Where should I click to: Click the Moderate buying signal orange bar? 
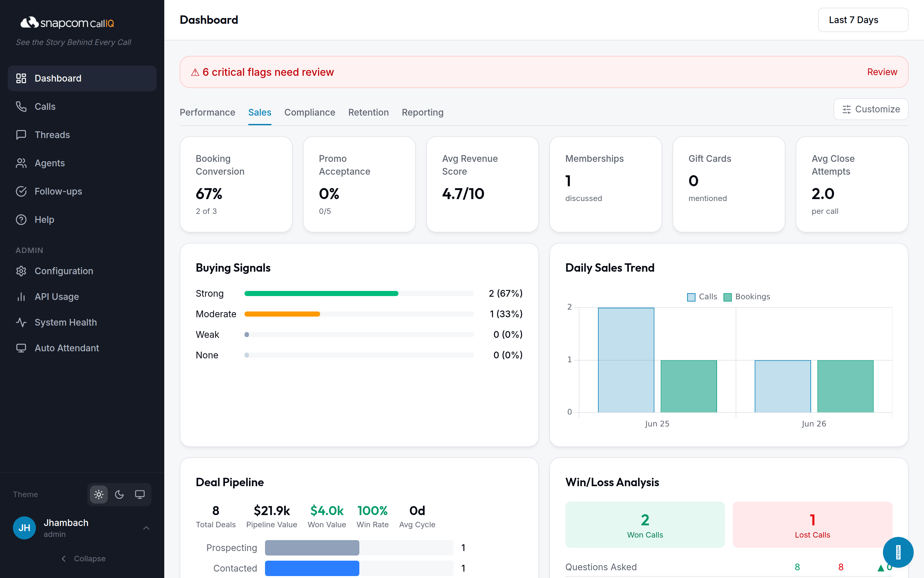coord(282,314)
